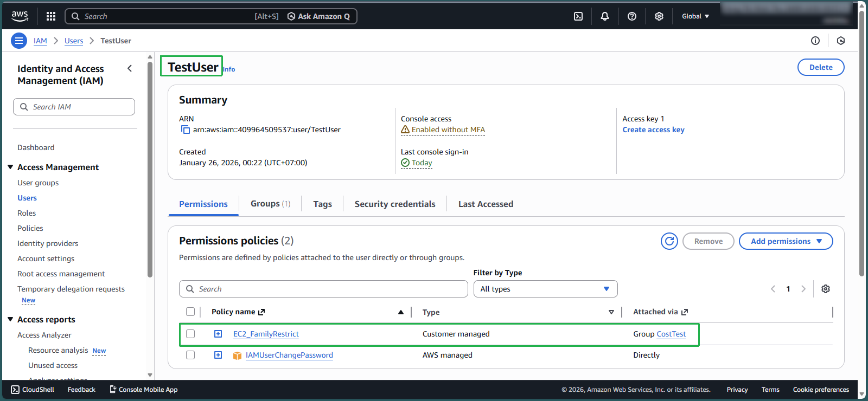Select all policies checkbox in header

(190, 312)
